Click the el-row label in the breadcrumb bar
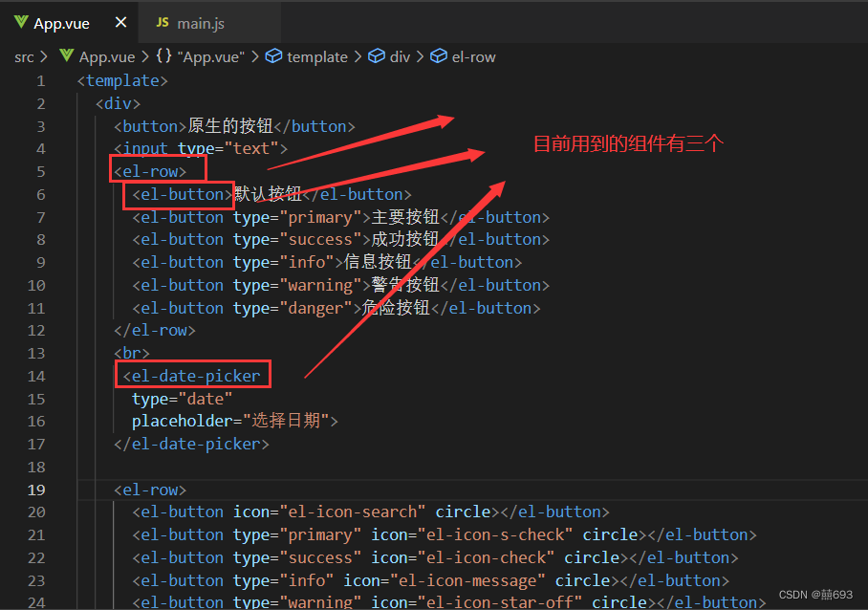This screenshot has width=868, height=610. [x=471, y=56]
